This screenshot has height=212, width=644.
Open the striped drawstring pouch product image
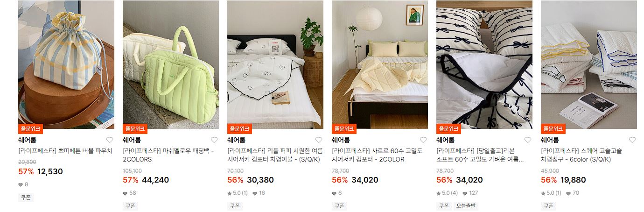coord(66,64)
